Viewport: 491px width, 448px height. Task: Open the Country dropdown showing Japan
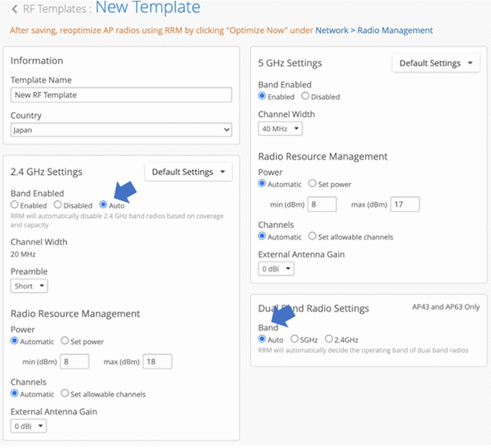tap(121, 130)
